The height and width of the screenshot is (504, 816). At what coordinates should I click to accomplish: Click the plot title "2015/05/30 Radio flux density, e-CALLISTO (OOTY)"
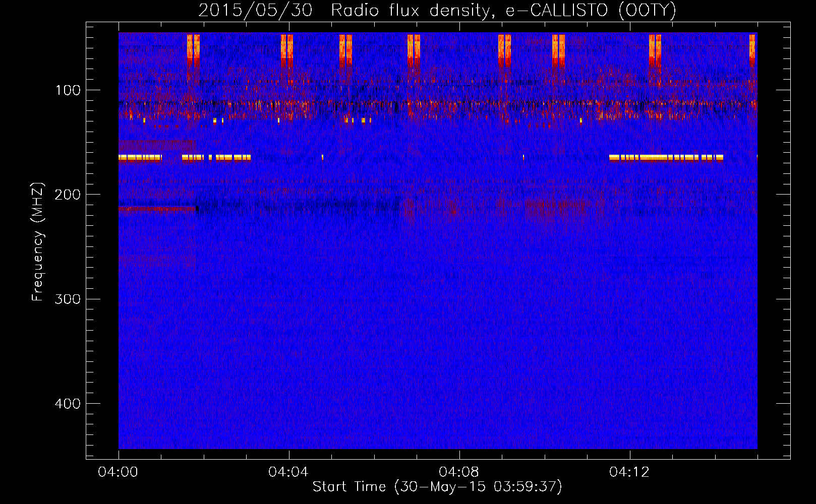point(437,10)
